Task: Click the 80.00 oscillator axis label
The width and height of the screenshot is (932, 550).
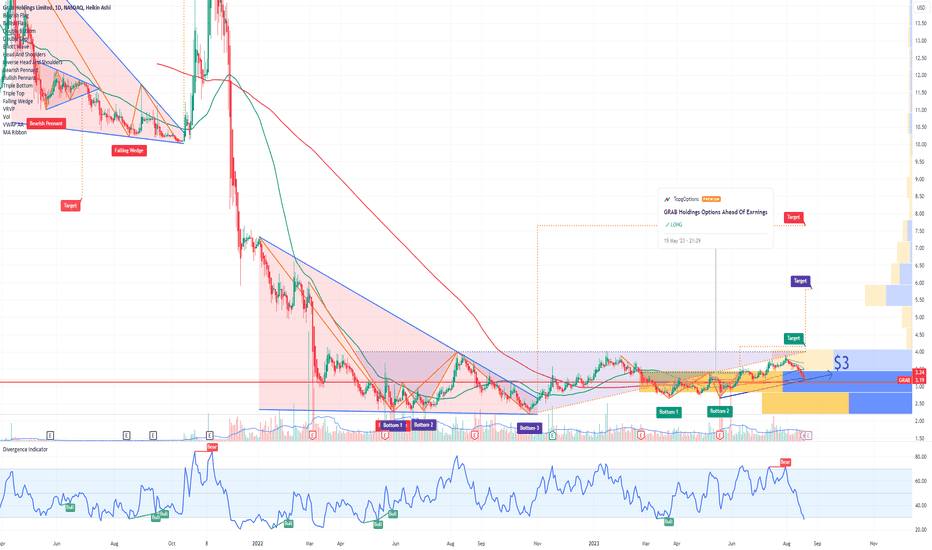Action: pyautogui.click(x=920, y=457)
